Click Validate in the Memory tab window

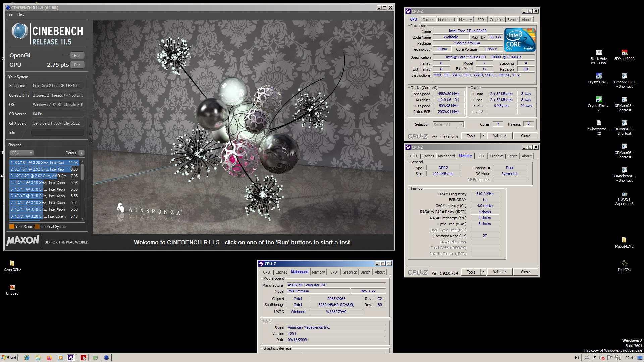tap(499, 272)
